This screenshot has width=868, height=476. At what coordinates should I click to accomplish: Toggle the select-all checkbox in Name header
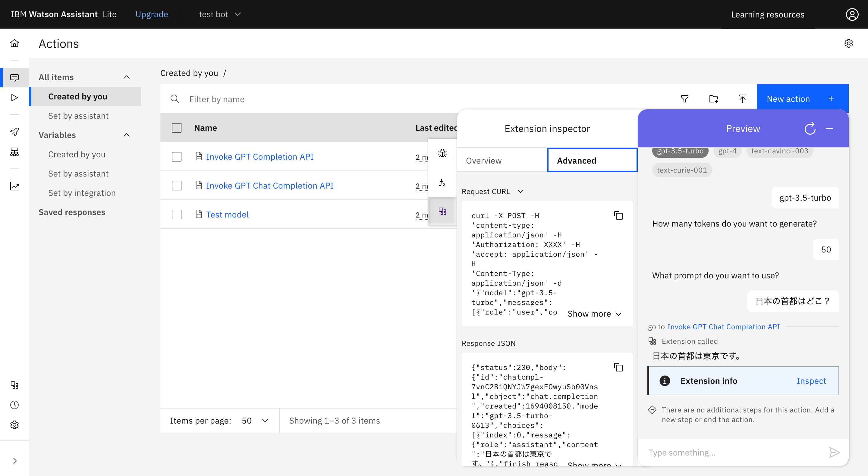click(177, 128)
